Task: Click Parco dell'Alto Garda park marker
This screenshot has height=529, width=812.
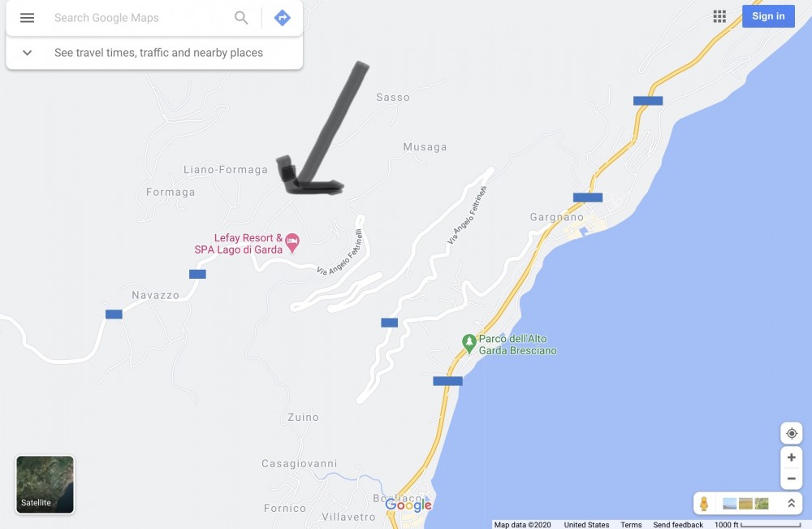Action: point(469,343)
